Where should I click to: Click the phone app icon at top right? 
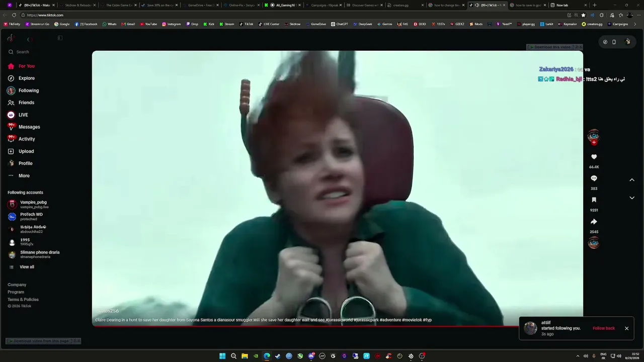coord(614,42)
